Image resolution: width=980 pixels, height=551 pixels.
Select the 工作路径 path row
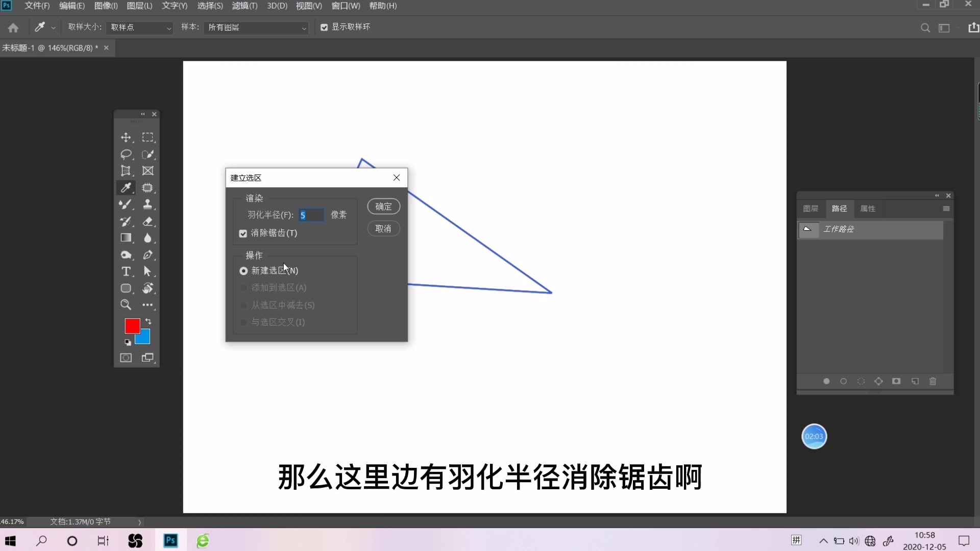tap(871, 230)
